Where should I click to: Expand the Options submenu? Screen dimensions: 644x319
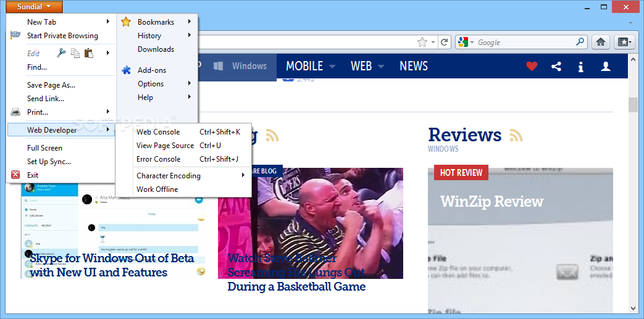point(190,83)
